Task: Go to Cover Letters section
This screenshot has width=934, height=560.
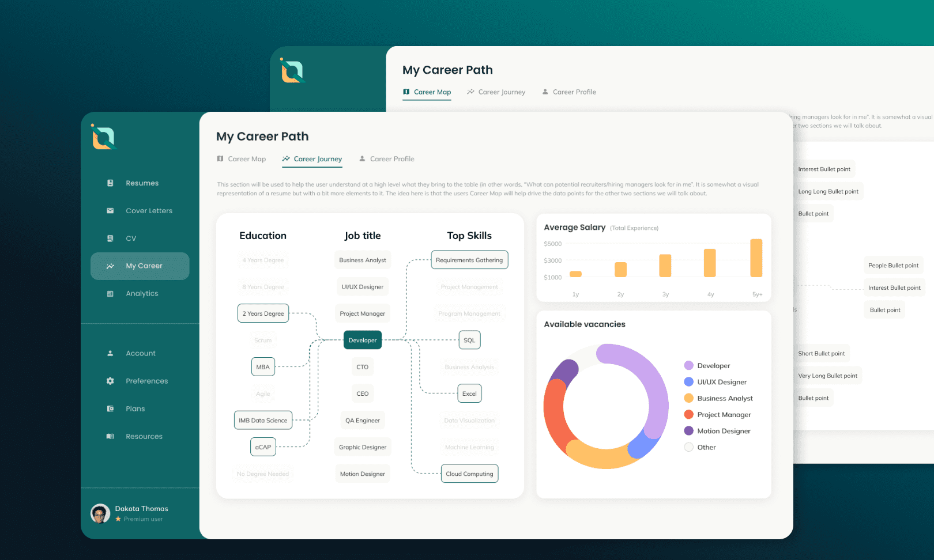Action: click(140, 211)
